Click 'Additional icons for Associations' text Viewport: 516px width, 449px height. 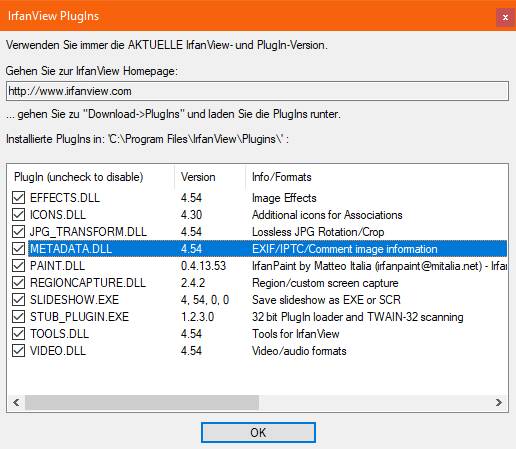[x=327, y=215]
